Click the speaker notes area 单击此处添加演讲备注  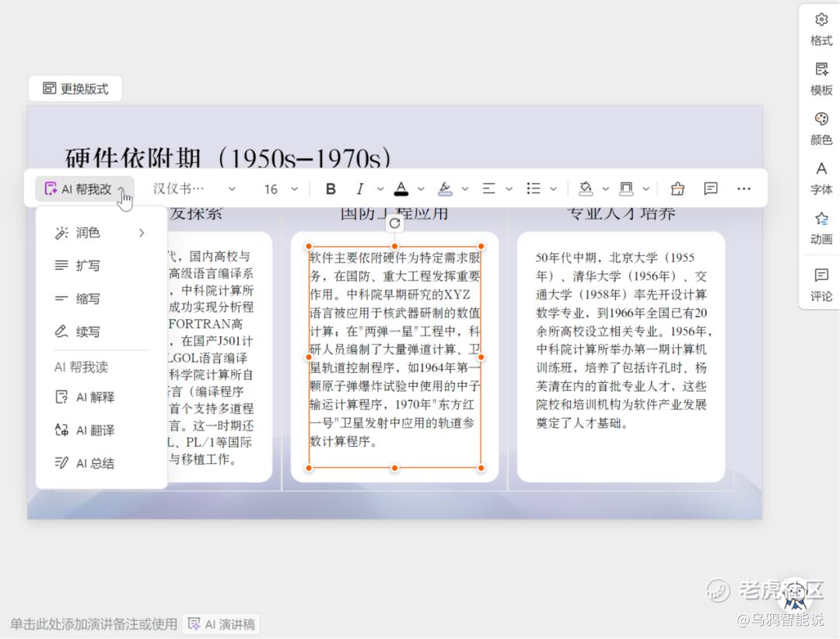94,624
